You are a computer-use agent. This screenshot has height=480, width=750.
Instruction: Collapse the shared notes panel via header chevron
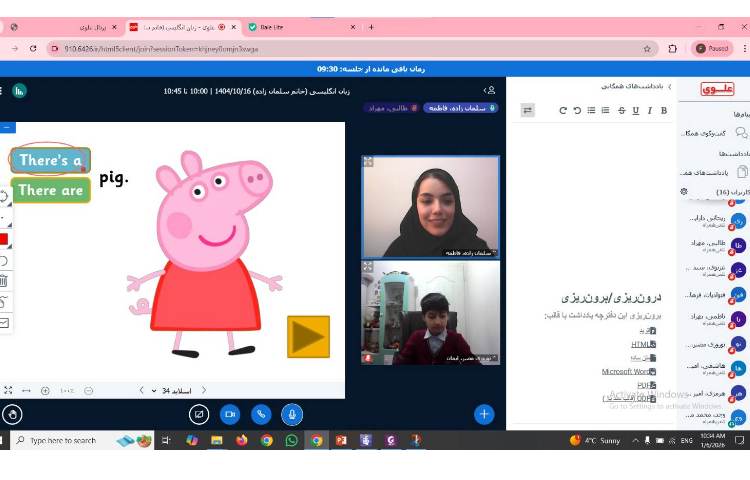pos(669,87)
